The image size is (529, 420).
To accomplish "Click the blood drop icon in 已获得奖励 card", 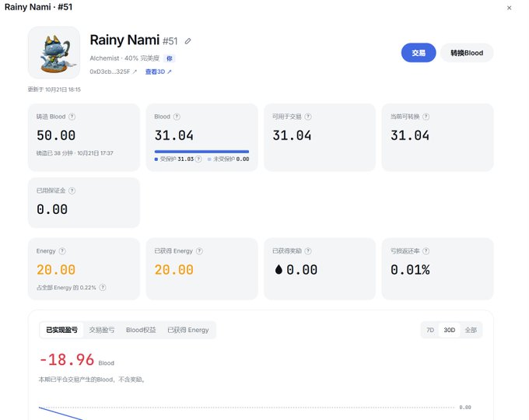I will (279, 269).
